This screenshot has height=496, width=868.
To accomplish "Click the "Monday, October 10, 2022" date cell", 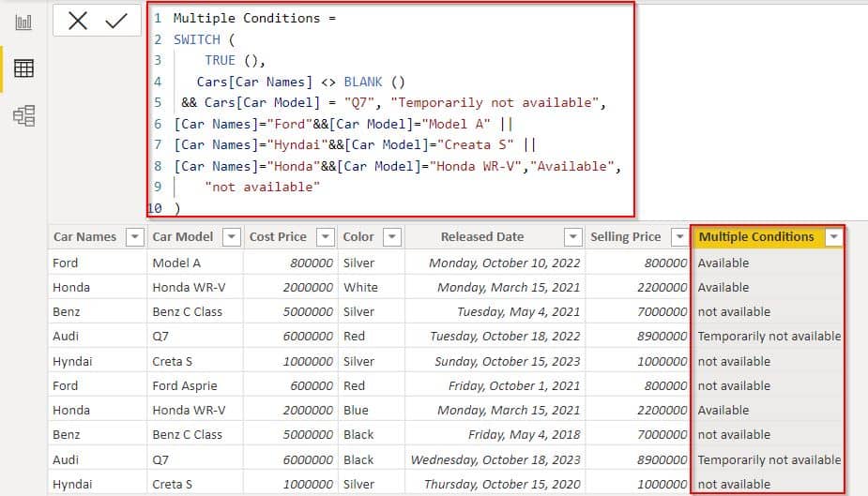I will (504, 263).
